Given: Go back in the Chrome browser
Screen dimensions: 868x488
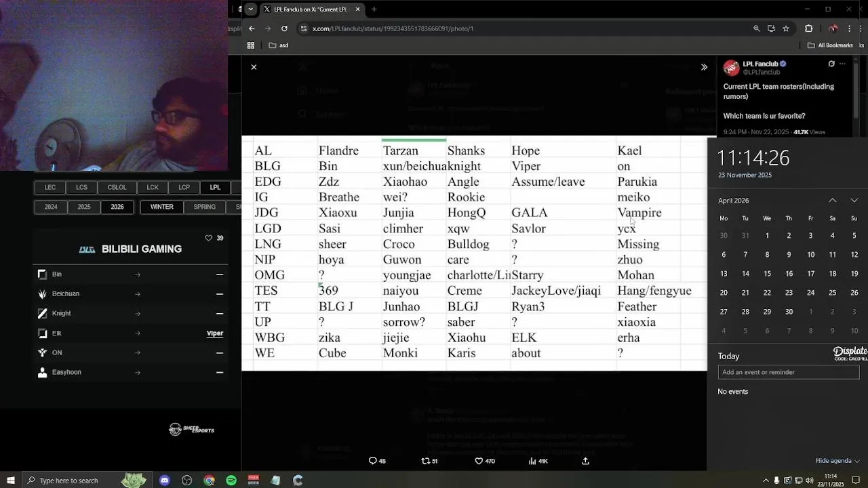Looking at the screenshot, I should coord(252,28).
